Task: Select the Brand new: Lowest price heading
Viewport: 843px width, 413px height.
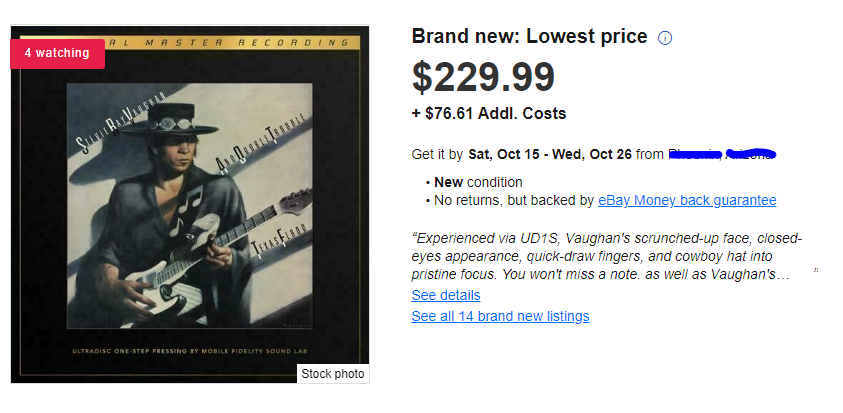Action: (529, 37)
